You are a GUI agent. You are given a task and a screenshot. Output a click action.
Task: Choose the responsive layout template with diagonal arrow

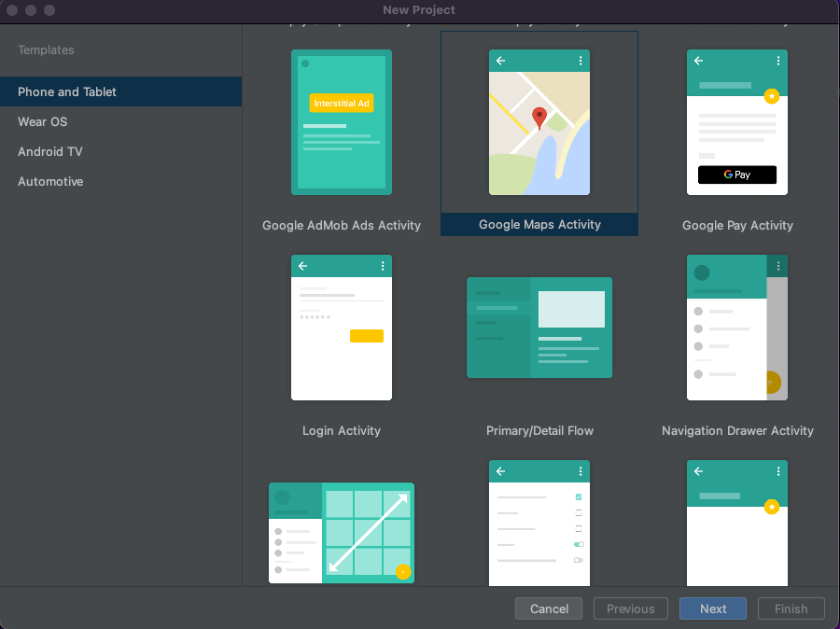[341, 532]
